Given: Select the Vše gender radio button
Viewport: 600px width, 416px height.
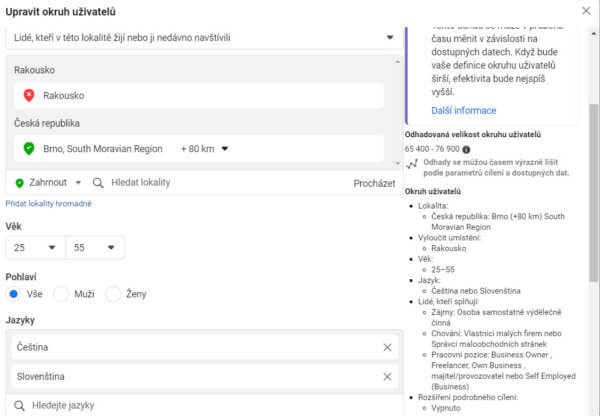Looking at the screenshot, I should [14, 294].
